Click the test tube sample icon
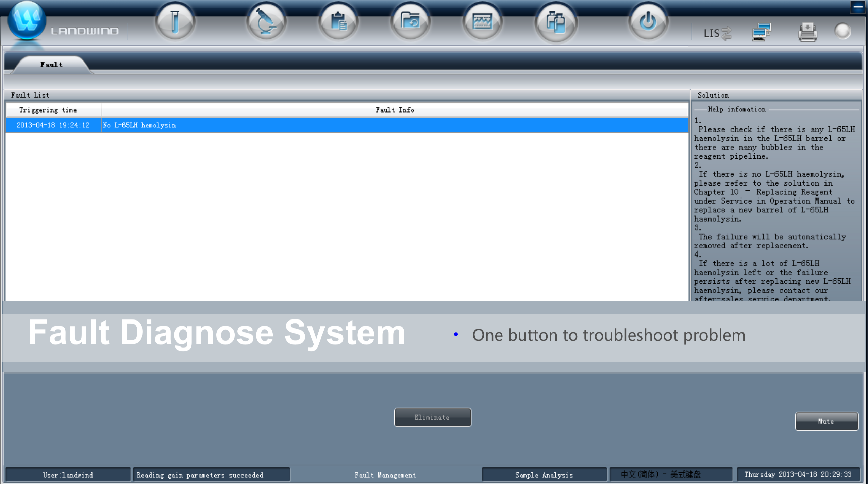The image size is (868, 484). click(x=175, y=22)
